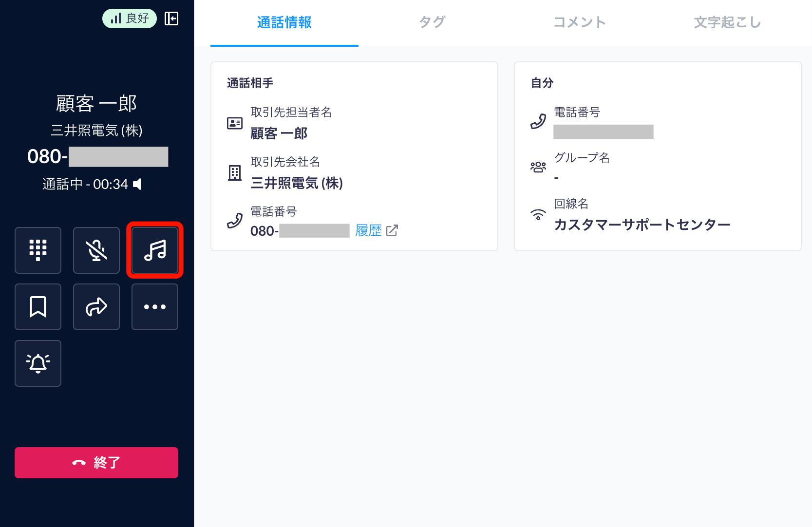Open the 履歴 history link
The image size is (812, 527).
(x=369, y=230)
